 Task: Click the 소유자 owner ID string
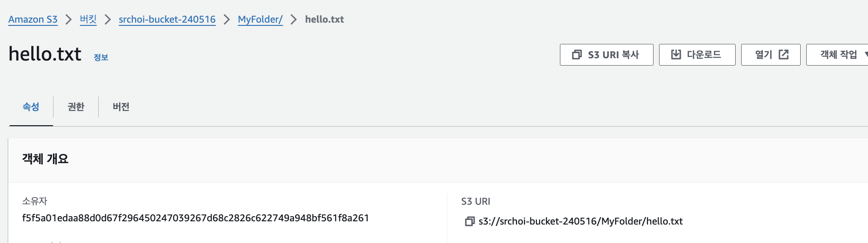click(195, 218)
